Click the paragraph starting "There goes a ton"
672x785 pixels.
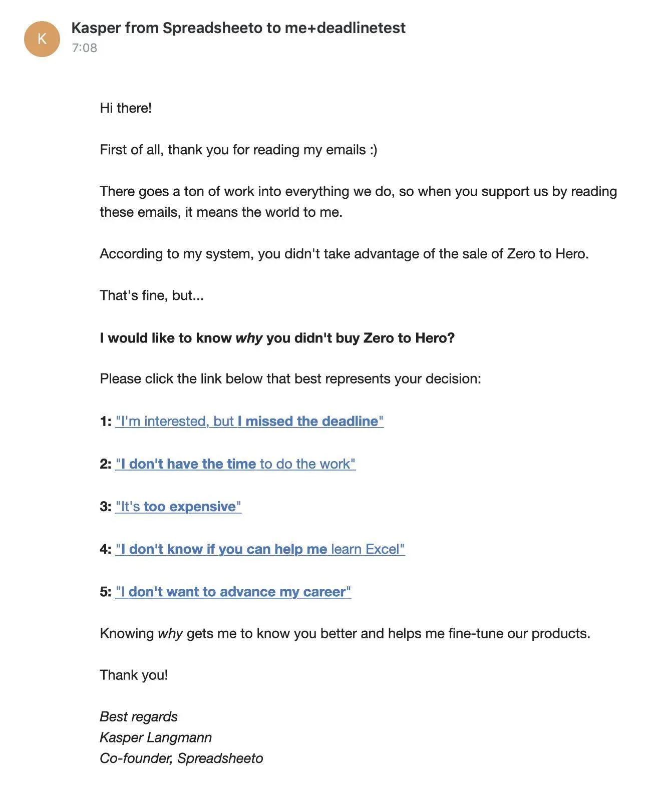click(x=359, y=202)
